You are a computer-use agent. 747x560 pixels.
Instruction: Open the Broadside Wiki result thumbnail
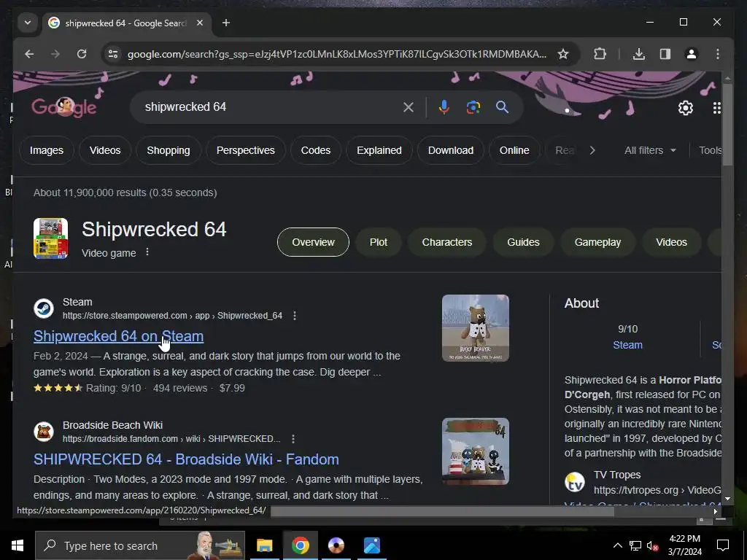click(x=476, y=451)
